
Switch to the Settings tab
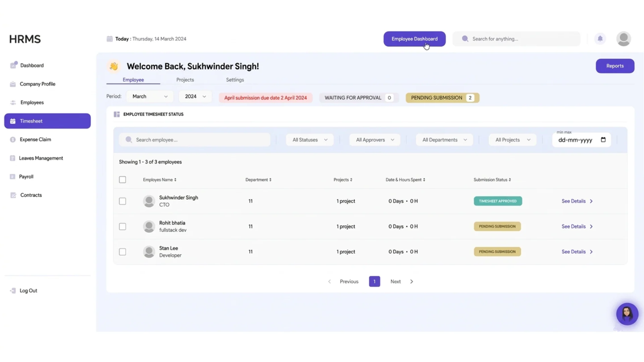(x=235, y=80)
